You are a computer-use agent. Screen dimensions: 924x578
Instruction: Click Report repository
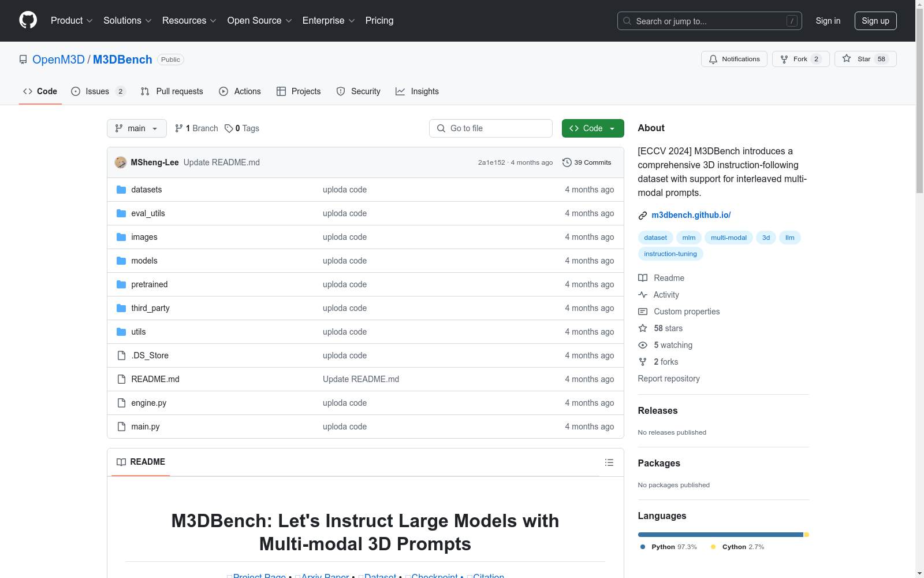(x=669, y=379)
